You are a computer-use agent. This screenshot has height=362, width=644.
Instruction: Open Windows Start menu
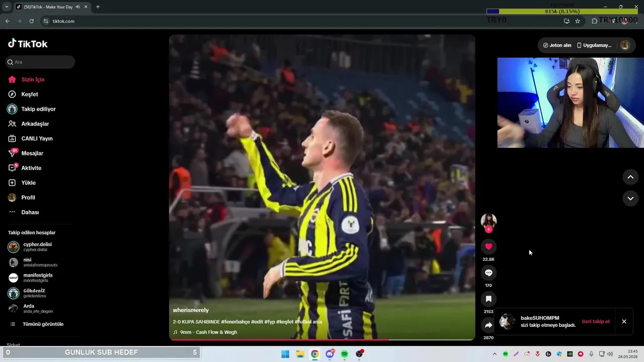[x=285, y=354]
